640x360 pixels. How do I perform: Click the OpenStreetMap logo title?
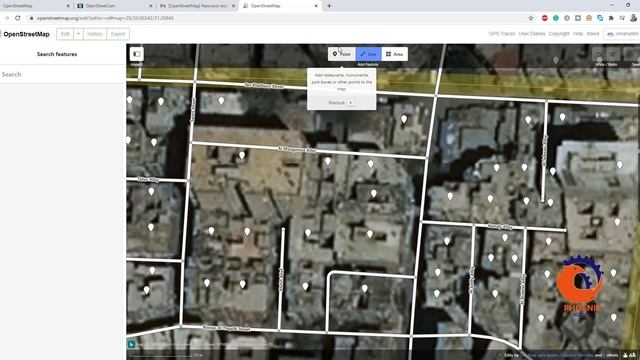tap(27, 34)
